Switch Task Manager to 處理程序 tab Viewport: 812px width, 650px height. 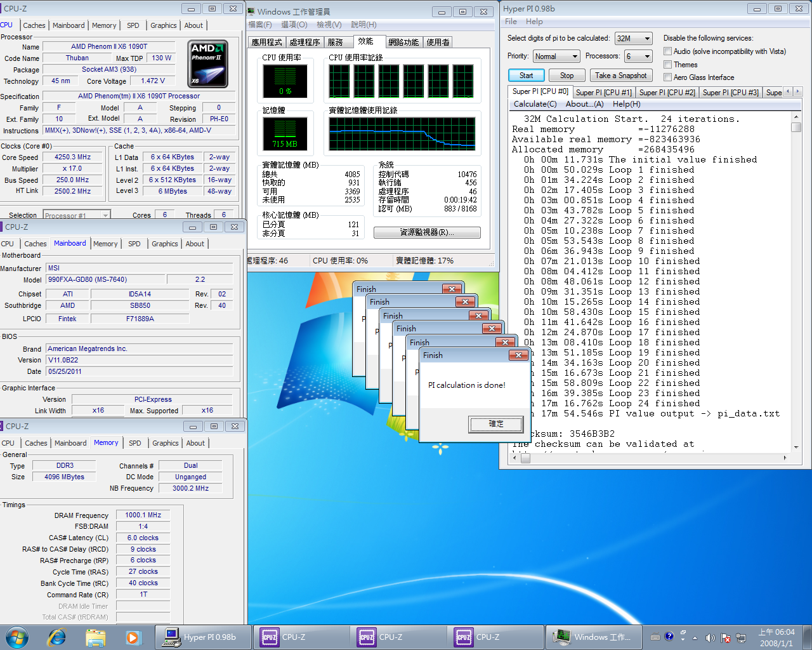(x=304, y=43)
